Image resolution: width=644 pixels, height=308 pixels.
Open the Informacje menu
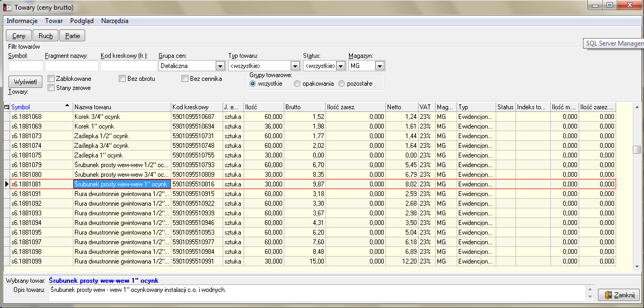pyautogui.click(x=22, y=21)
